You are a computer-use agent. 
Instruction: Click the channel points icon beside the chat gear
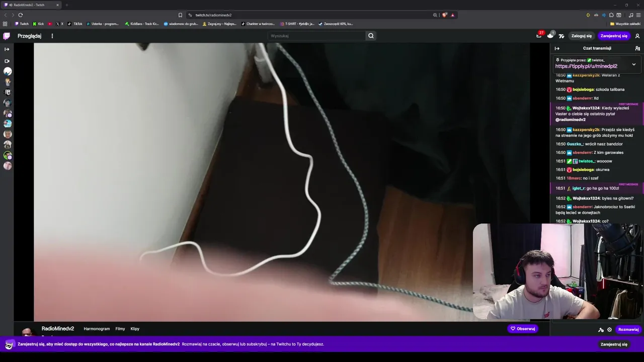[x=601, y=330]
